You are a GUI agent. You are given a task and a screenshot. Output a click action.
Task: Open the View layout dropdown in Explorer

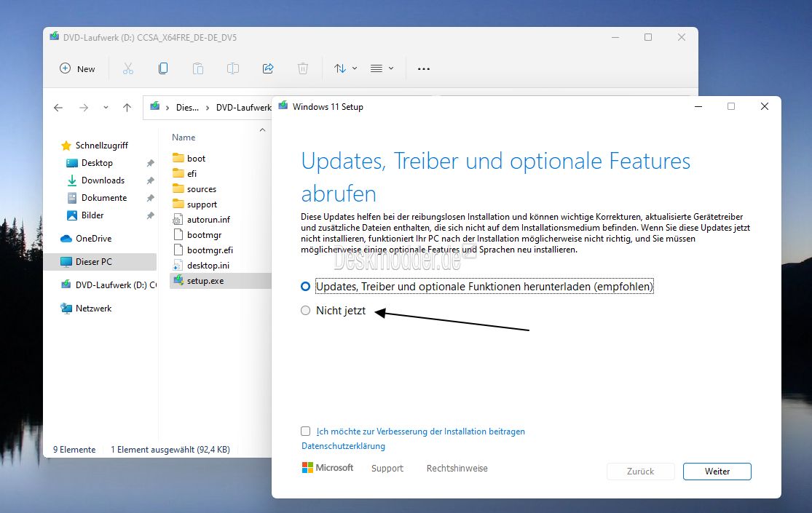click(x=382, y=68)
